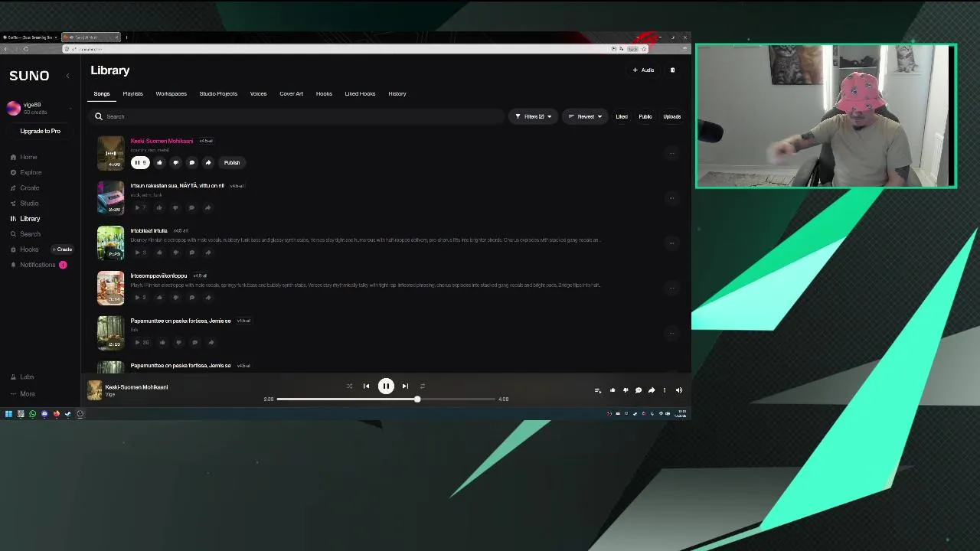Like the first Papamunttee on paska song
Image resolution: width=980 pixels, height=551 pixels.
[x=162, y=342]
